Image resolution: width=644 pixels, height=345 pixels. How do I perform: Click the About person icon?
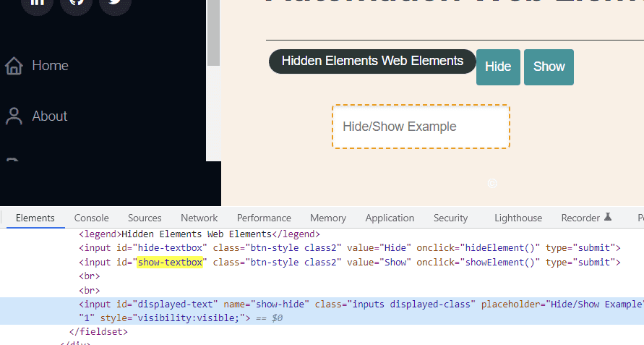(x=14, y=116)
